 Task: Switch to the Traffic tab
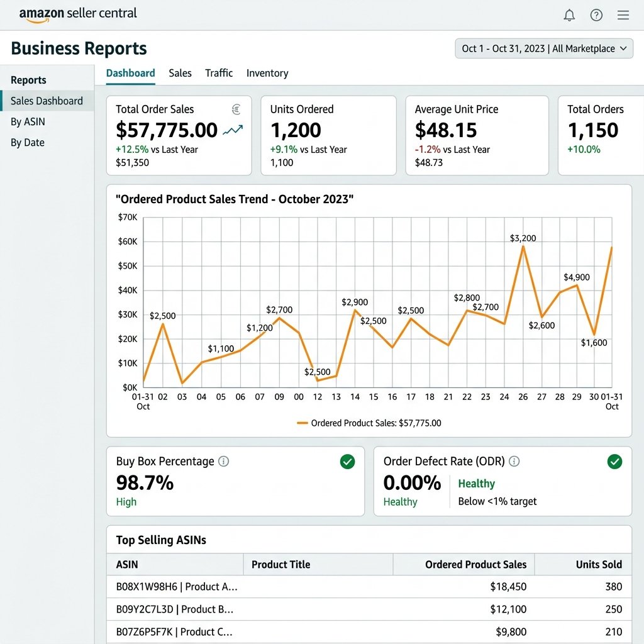(219, 74)
